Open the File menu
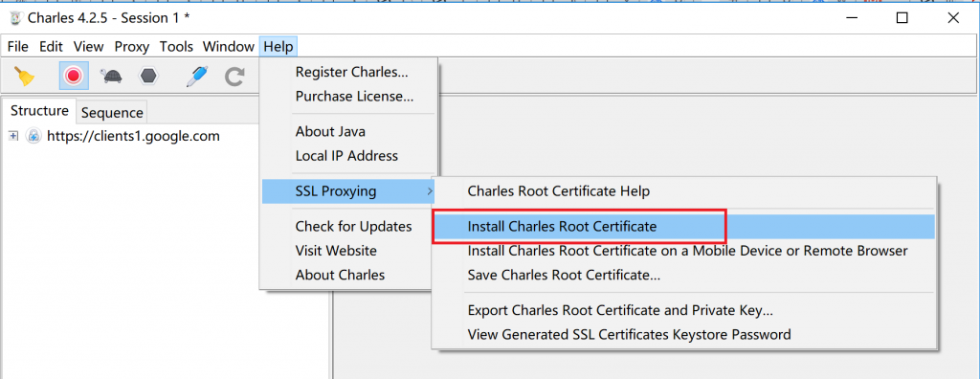The width and height of the screenshot is (980, 379). coord(18,46)
